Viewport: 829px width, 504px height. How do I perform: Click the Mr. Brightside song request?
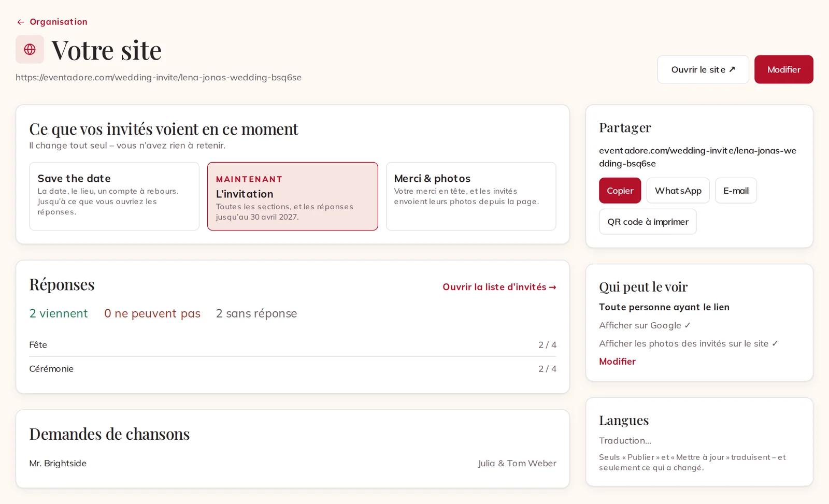point(58,464)
